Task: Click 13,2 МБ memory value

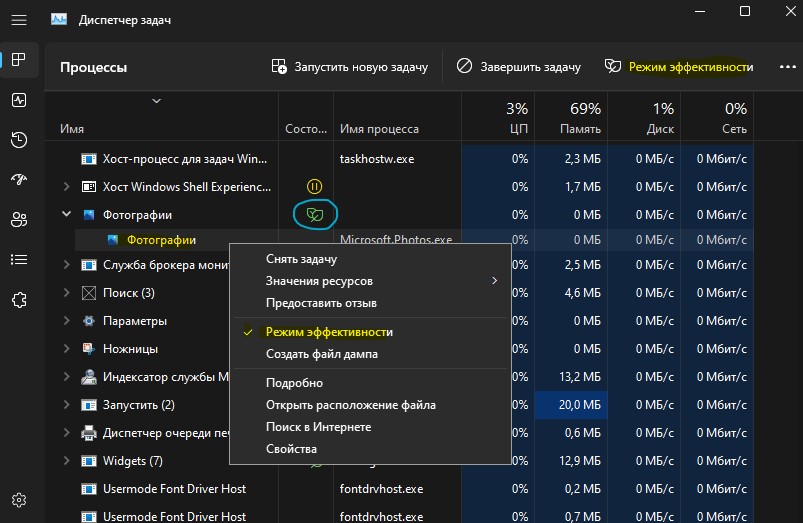Action: point(580,377)
